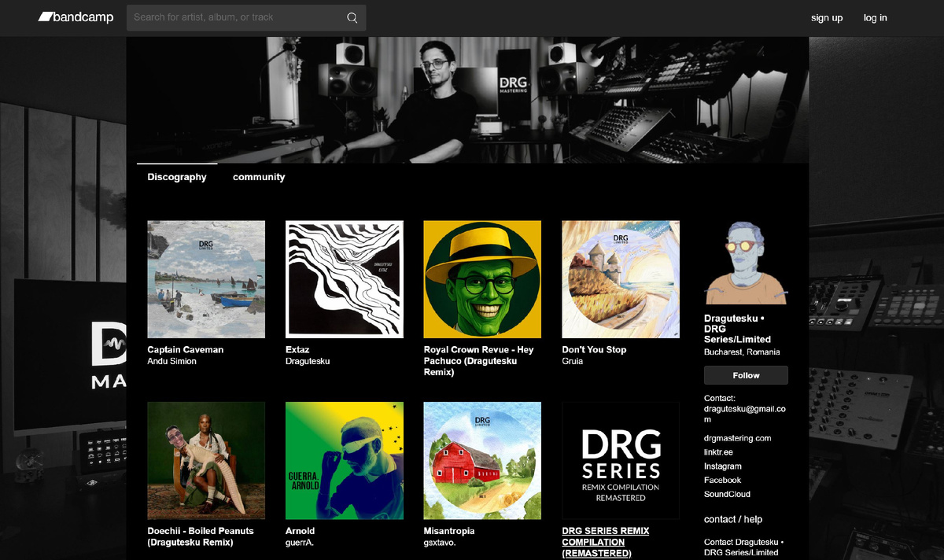Click the guerrA. artist name
The height and width of the screenshot is (560, 944).
[x=300, y=543]
